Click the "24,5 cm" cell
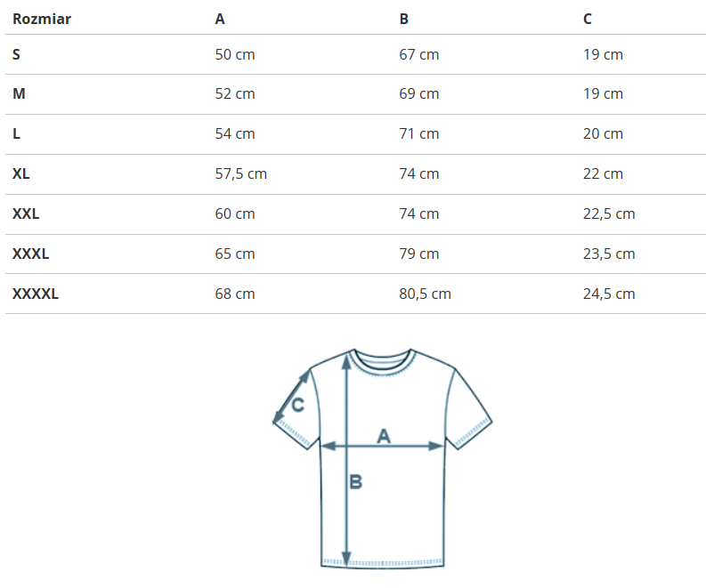The height and width of the screenshot is (588, 706). 609,294
